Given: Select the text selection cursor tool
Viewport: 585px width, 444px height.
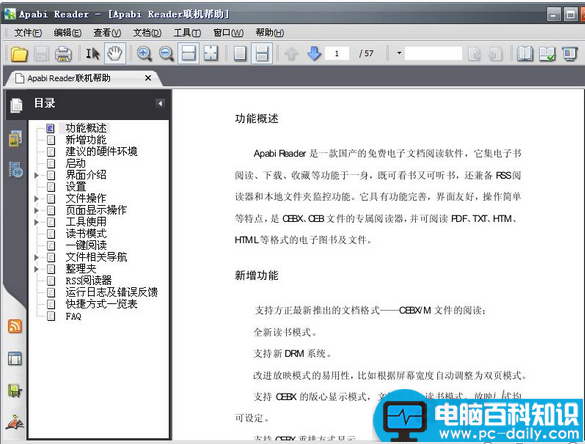Looking at the screenshot, I should pos(93,54).
